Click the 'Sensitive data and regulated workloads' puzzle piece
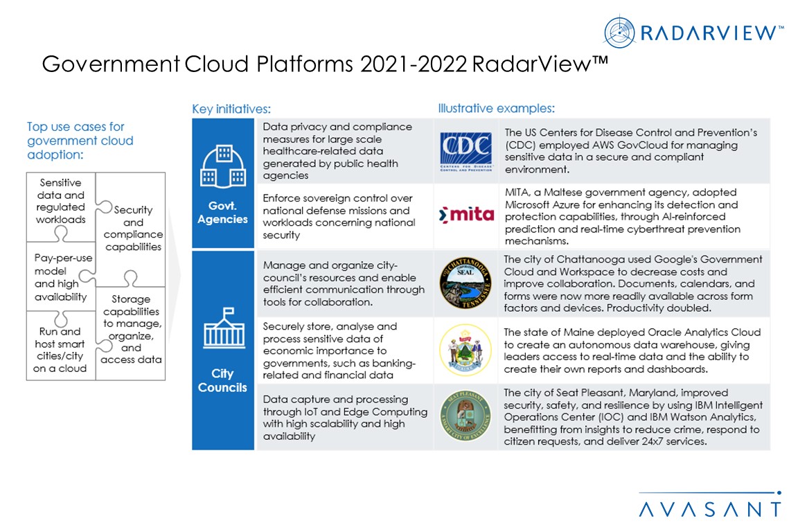The height and width of the screenshot is (532, 798). pyautogui.click(x=60, y=201)
